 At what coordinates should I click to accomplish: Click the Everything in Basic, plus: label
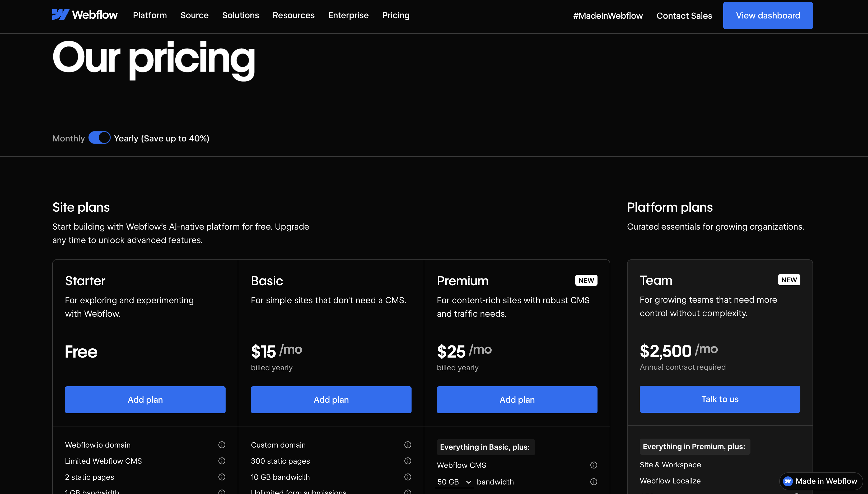coord(486,447)
